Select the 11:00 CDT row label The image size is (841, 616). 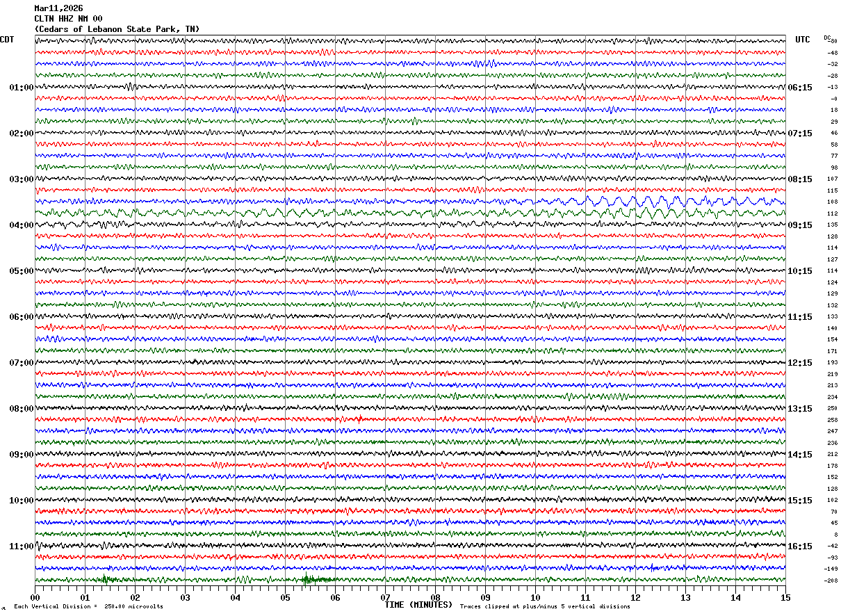click(21, 546)
